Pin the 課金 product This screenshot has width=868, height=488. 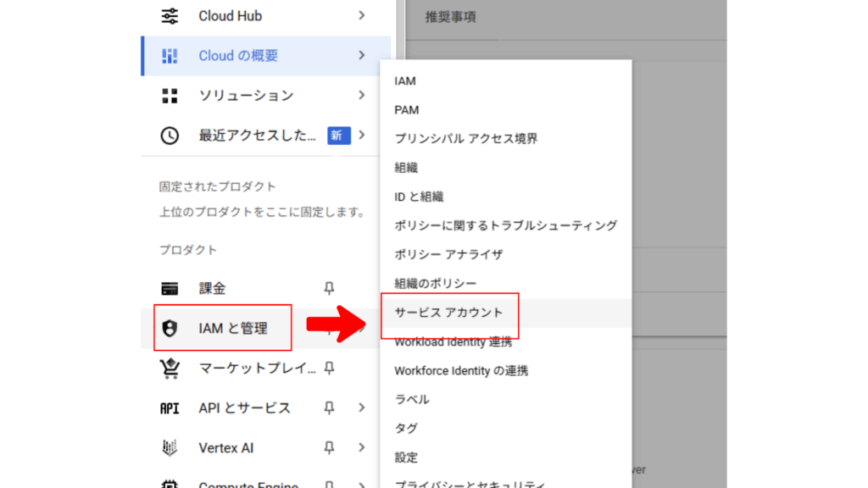pyautogui.click(x=329, y=288)
